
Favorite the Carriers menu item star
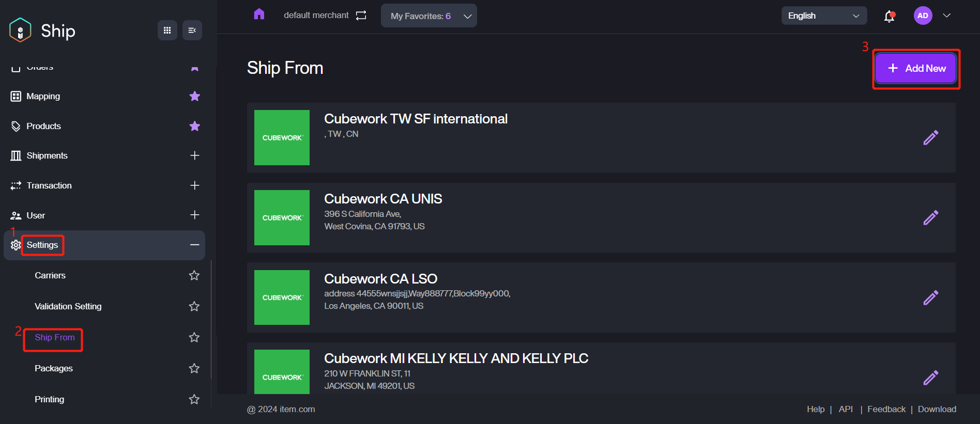point(194,275)
